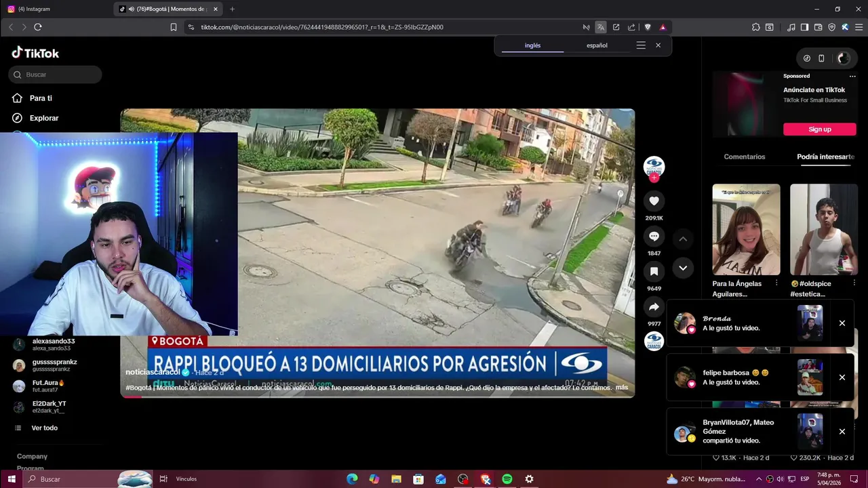
Task: Follow Noticias Caracol with plus badge
Action: coord(654,178)
